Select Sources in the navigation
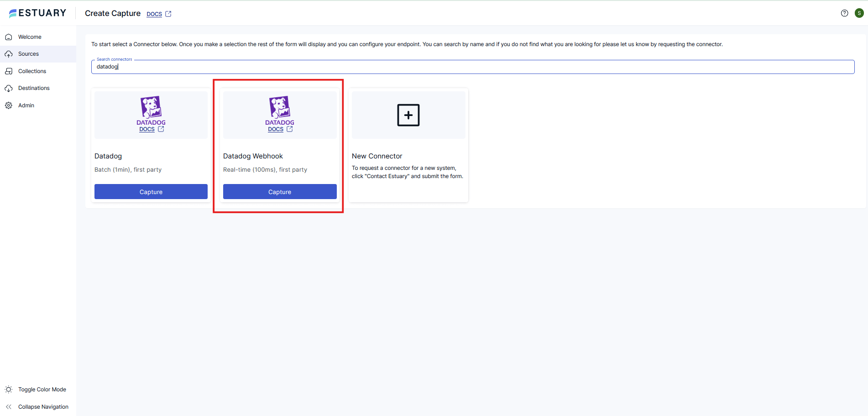 coord(28,54)
